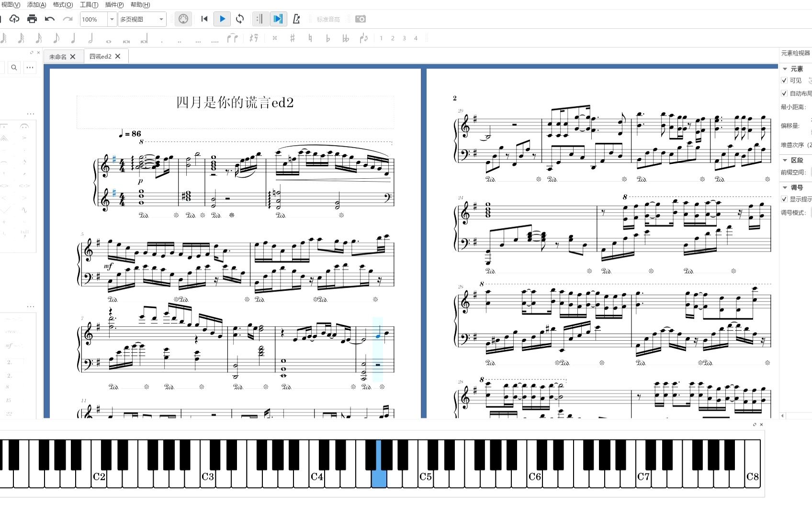Toggle pan score during playback

(278, 19)
